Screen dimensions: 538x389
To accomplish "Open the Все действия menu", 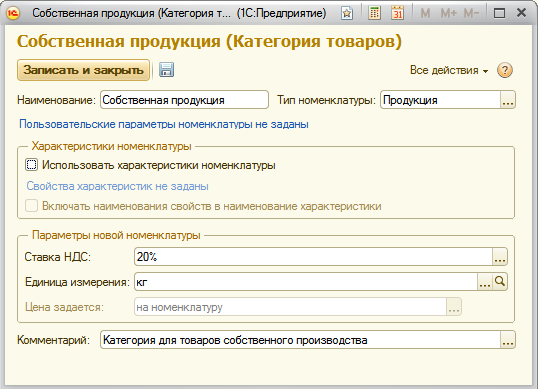I will pos(449,70).
